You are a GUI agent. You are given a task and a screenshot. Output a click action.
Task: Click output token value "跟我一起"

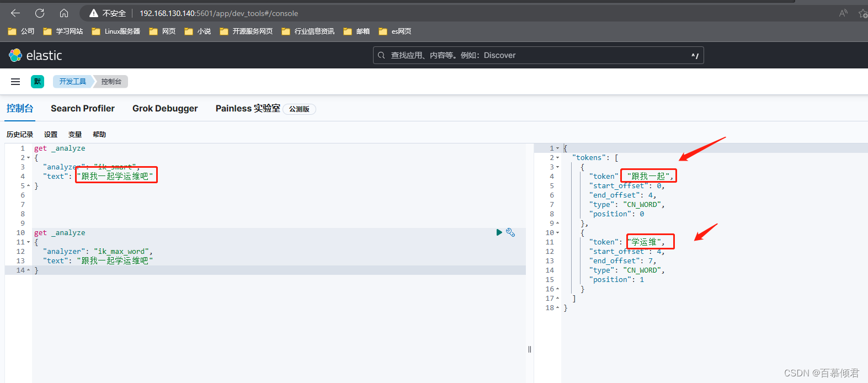(648, 177)
